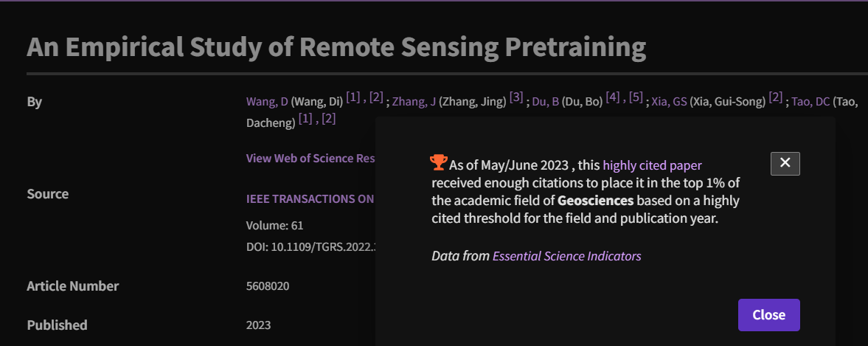Click affiliation [2] next to Wang, Di
The image size is (868, 346).
tap(376, 97)
